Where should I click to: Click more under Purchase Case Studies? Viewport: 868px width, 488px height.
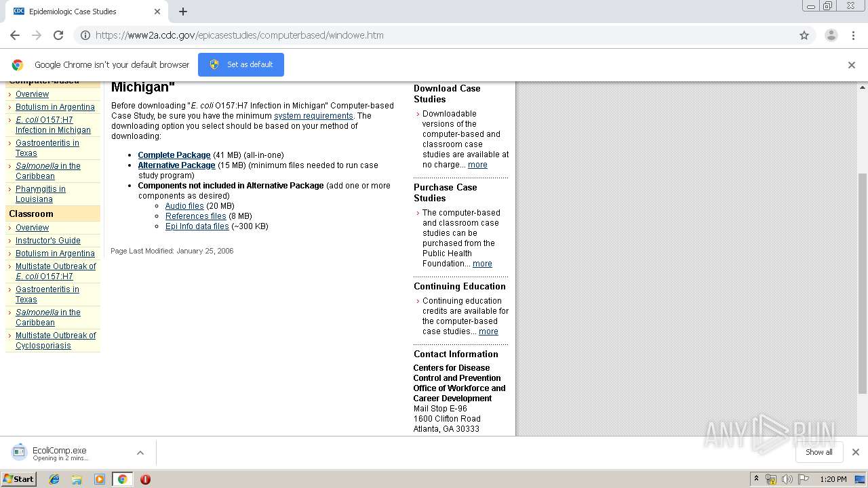pos(482,264)
